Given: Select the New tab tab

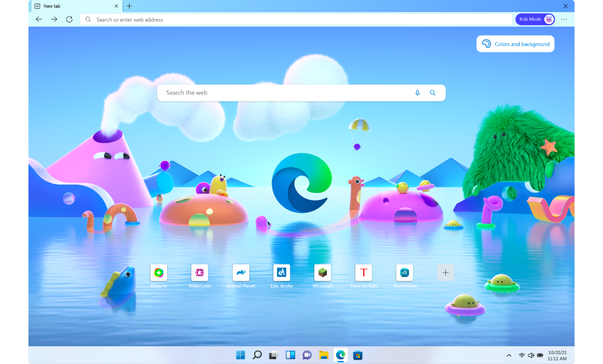Looking at the screenshot, I should [x=76, y=6].
